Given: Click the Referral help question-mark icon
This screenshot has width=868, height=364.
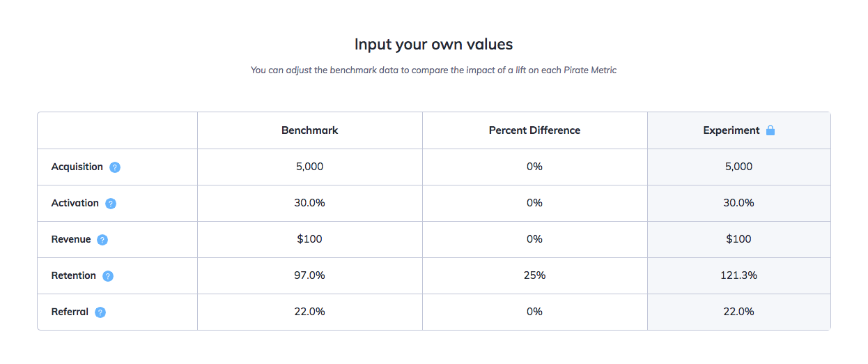Looking at the screenshot, I should click(x=100, y=312).
